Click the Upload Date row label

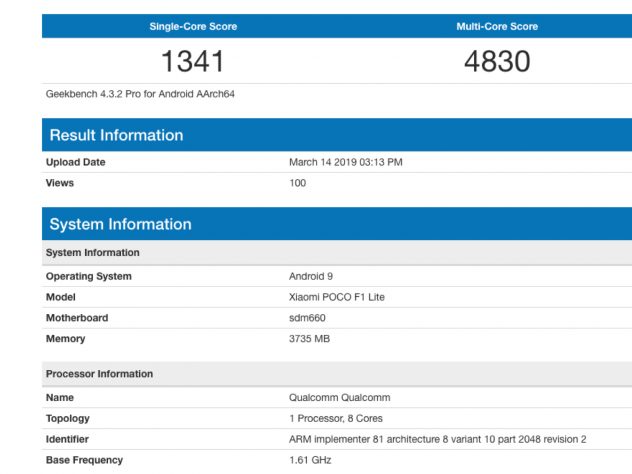point(76,162)
